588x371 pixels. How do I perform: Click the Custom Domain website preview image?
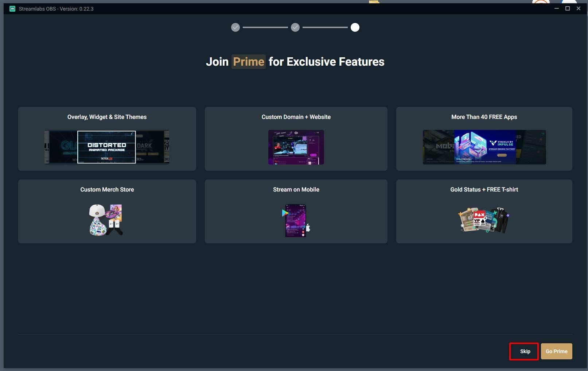coord(296,147)
